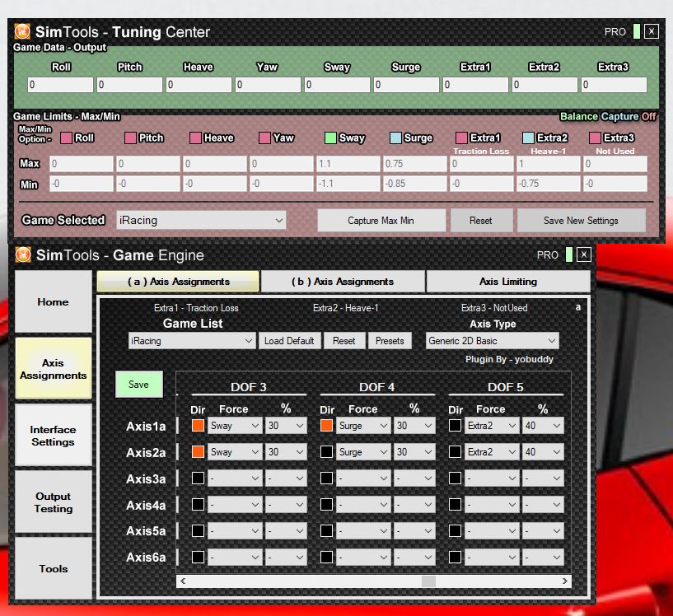673x616 pixels.
Task: Flip DOF 3 direction for Axis2a
Action: pyautogui.click(x=198, y=451)
